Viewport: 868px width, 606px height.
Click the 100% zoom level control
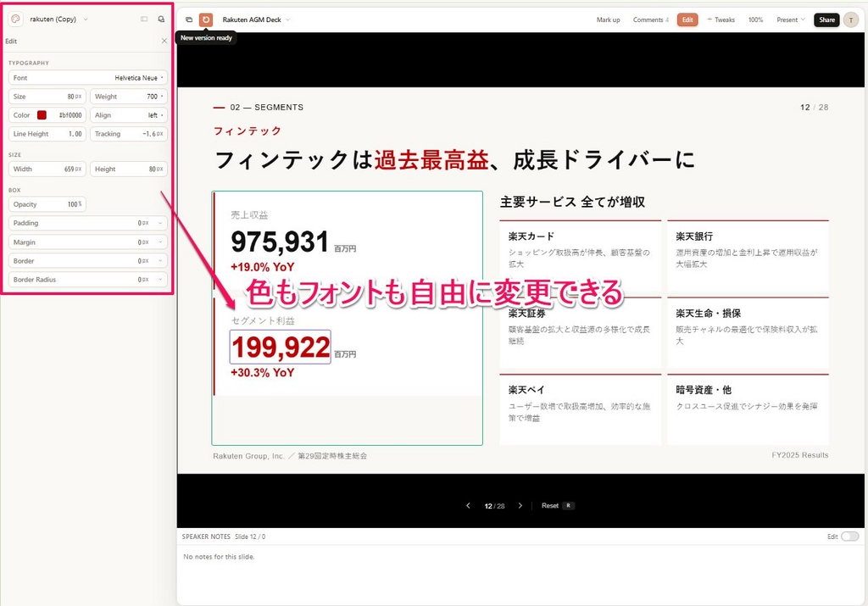tap(755, 20)
